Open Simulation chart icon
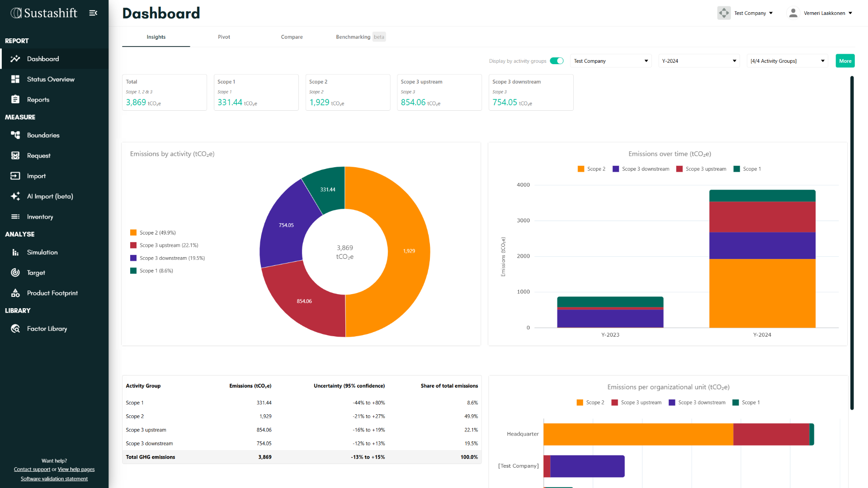Image resolution: width=868 pixels, height=488 pixels. (15, 252)
